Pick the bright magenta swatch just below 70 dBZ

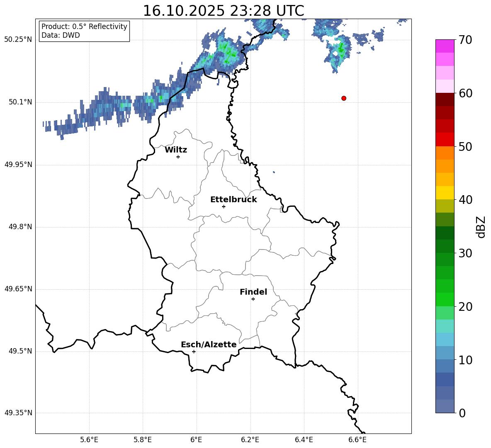click(x=445, y=46)
